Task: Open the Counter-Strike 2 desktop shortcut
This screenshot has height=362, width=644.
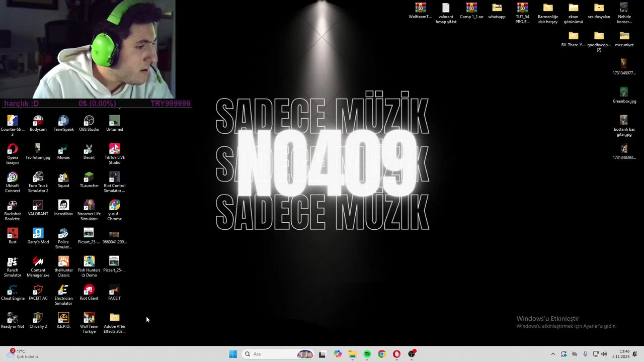Action: tap(13, 126)
